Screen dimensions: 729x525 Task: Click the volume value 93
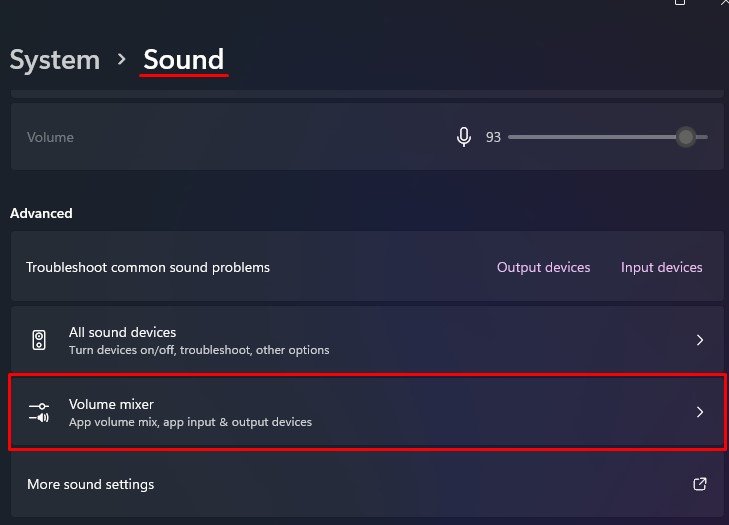(x=493, y=137)
